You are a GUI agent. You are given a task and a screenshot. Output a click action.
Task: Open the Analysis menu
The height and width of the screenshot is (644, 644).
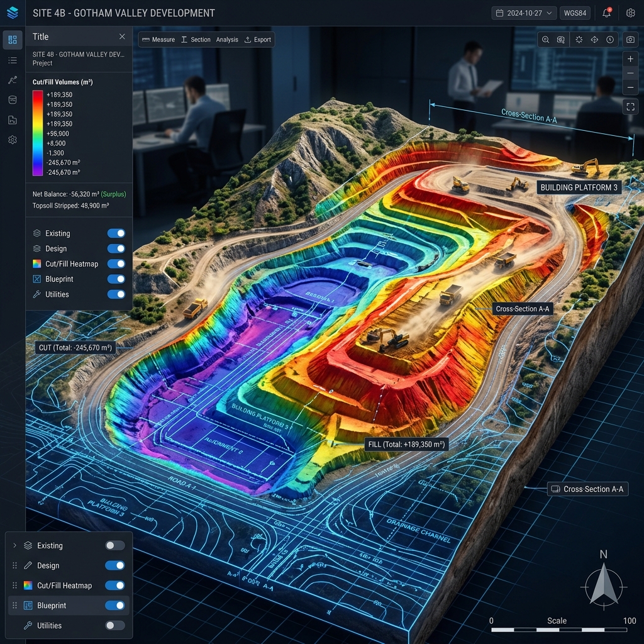click(x=227, y=40)
